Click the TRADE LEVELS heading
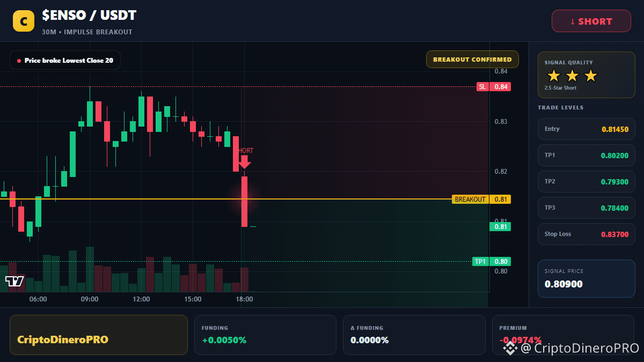 click(x=560, y=108)
